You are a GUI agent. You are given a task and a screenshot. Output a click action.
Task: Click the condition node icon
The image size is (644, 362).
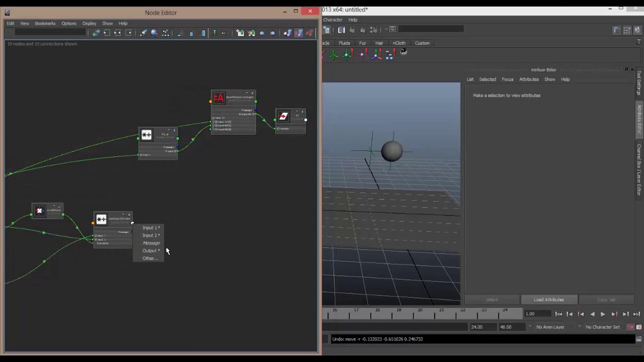tap(40, 211)
